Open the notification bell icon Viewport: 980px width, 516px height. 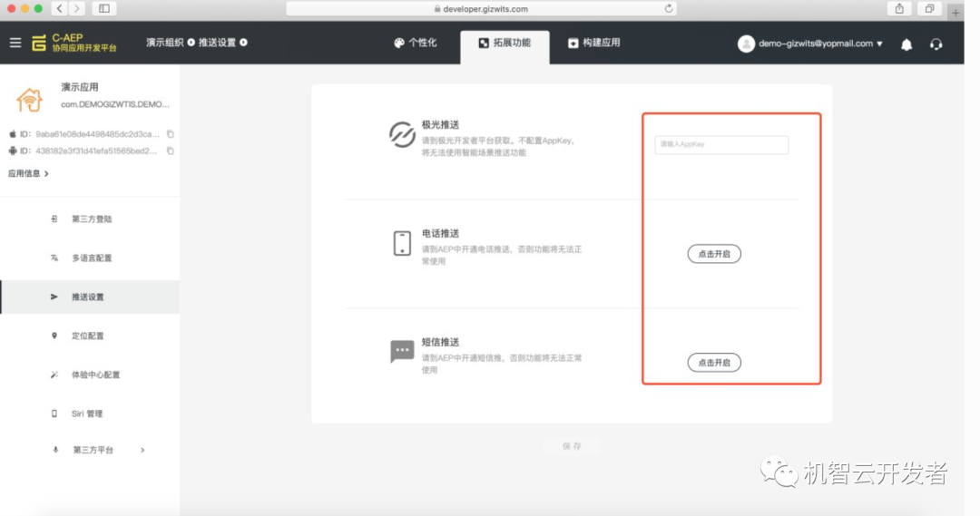(906, 44)
